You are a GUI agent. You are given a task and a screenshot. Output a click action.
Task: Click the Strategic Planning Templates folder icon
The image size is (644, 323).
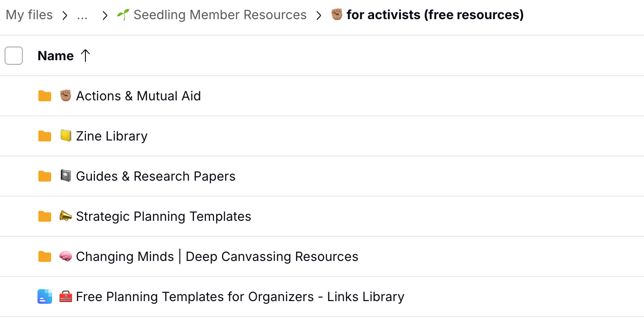44,216
